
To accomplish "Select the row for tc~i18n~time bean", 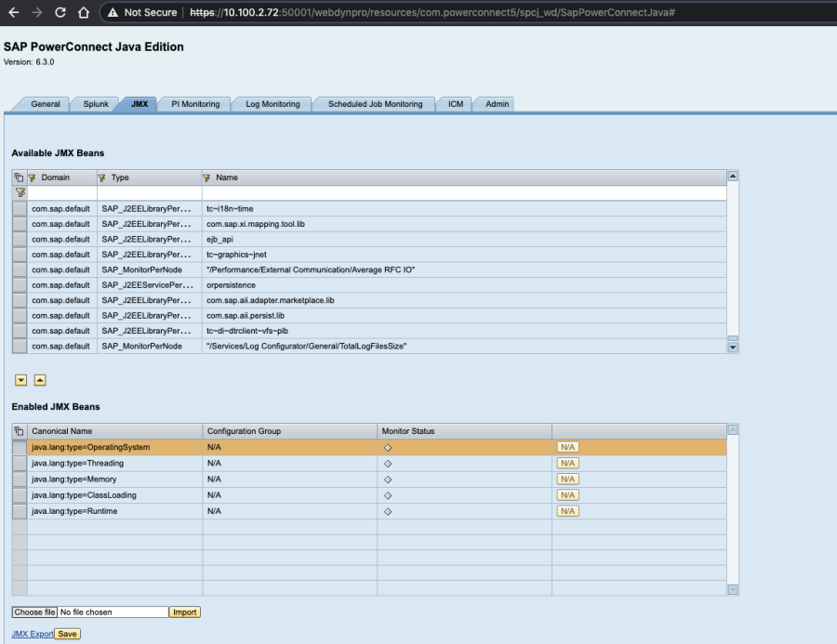I will 20,209.
